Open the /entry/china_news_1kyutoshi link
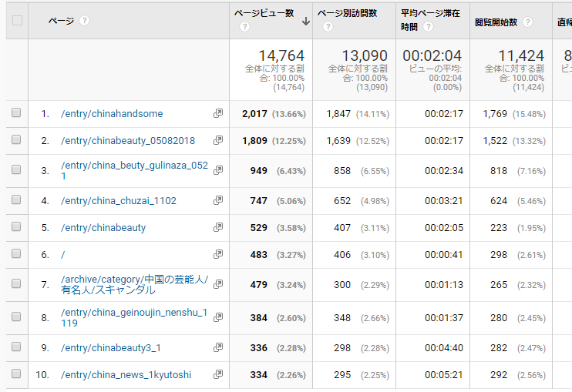Image resolution: width=572 pixels, height=392 pixels. pyautogui.click(x=126, y=375)
